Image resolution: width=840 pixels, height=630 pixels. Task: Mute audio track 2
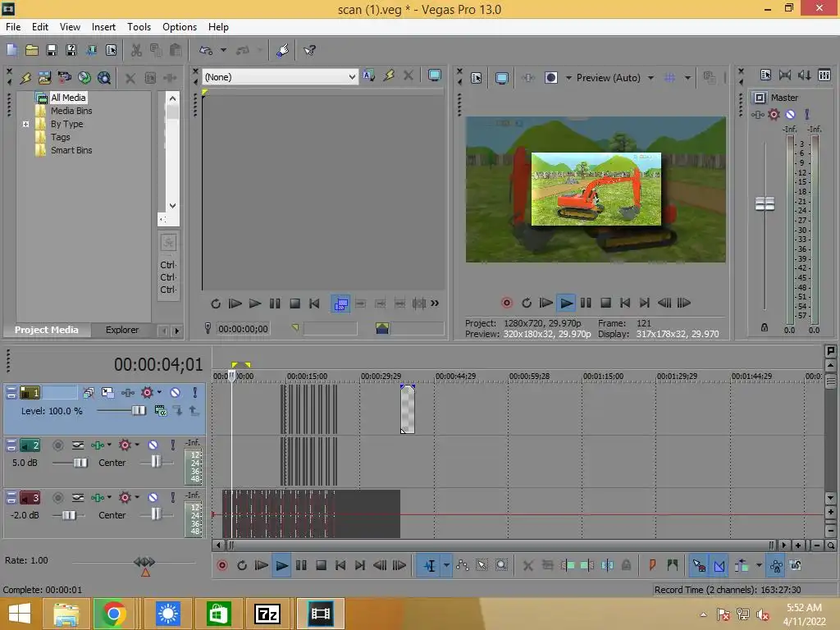(x=153, y=445)
